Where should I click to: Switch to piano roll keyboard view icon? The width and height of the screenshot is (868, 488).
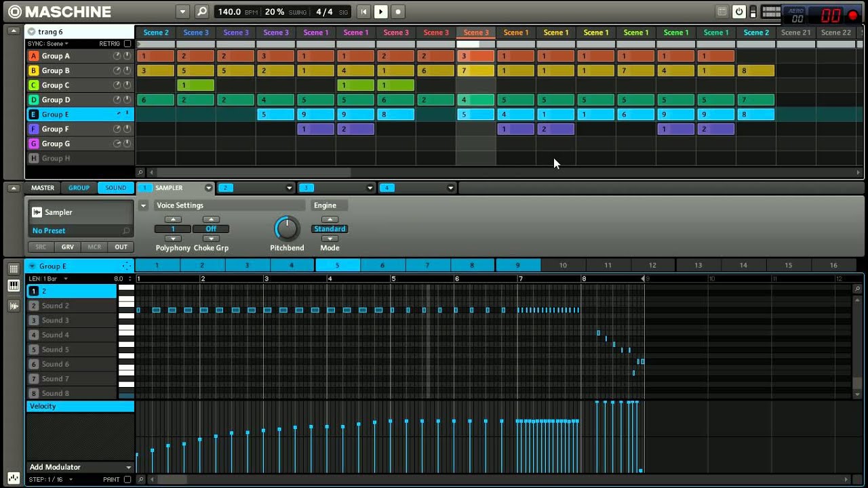(13, 287)
